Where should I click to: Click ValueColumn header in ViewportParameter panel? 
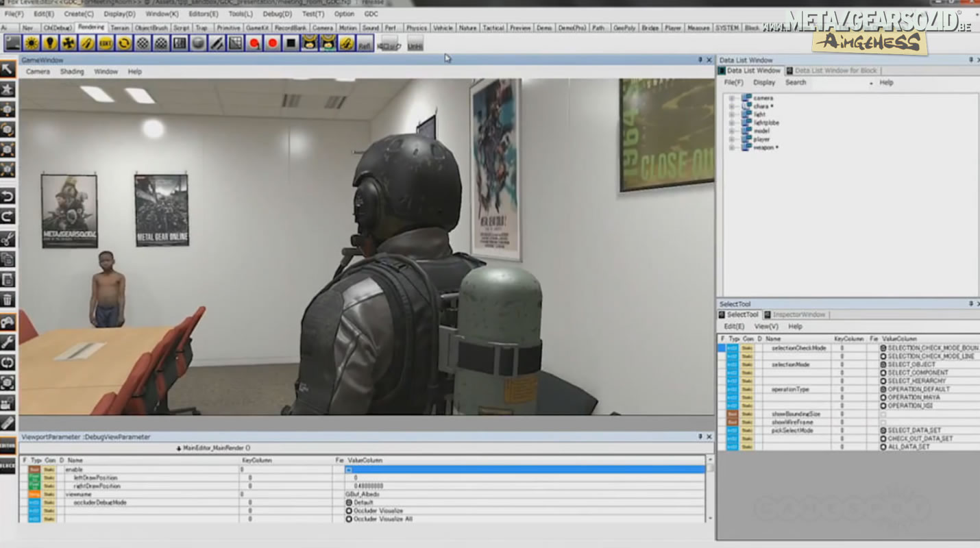tap(365, 460)
